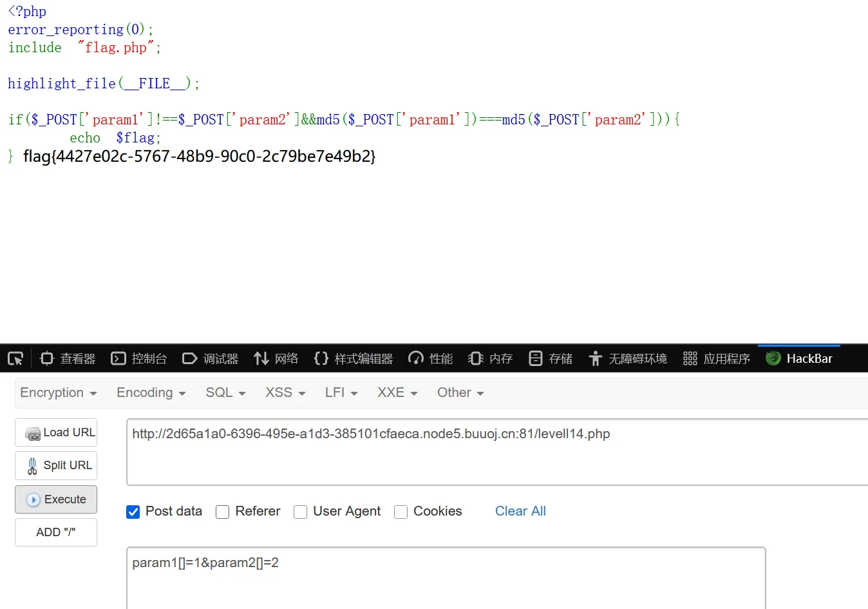Expand the XSS dropdown menu
The image size is (868, 609).
(285, 392)
